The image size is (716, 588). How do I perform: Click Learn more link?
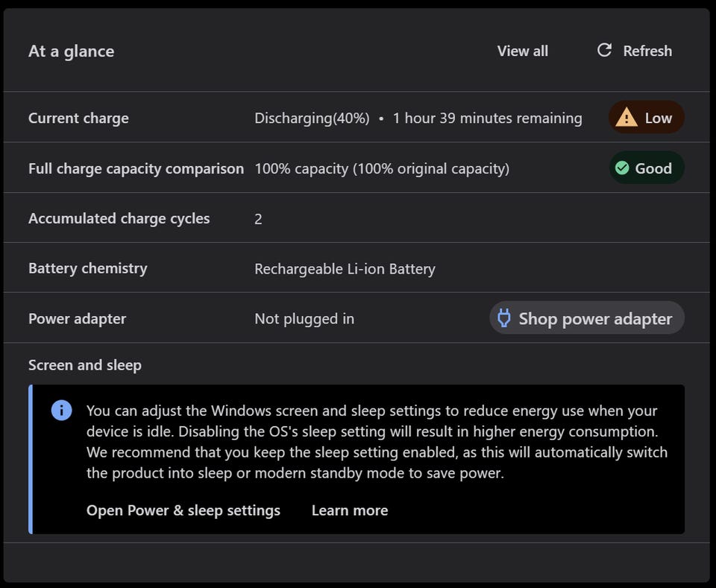350,510
